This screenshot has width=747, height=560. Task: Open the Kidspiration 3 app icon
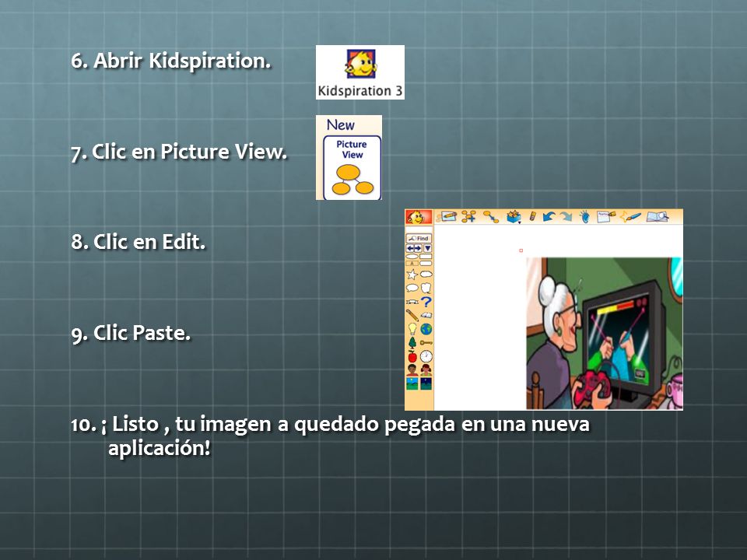tap(359, 72)
